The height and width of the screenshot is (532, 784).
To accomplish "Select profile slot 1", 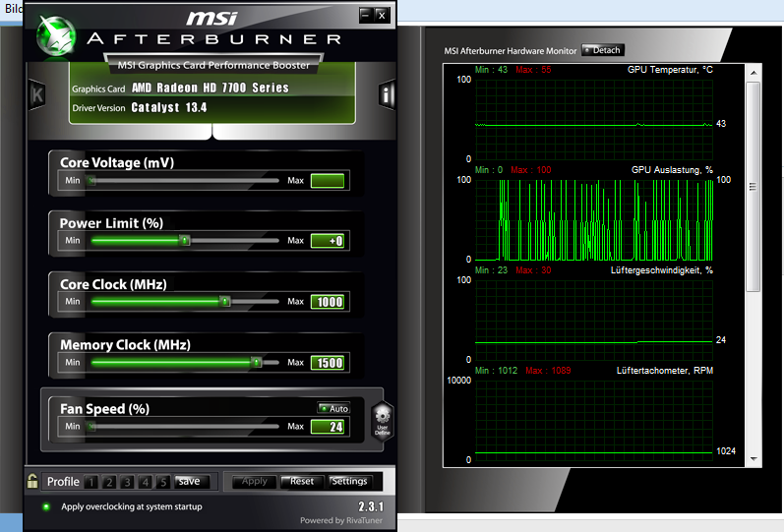I will click(91, 482).
